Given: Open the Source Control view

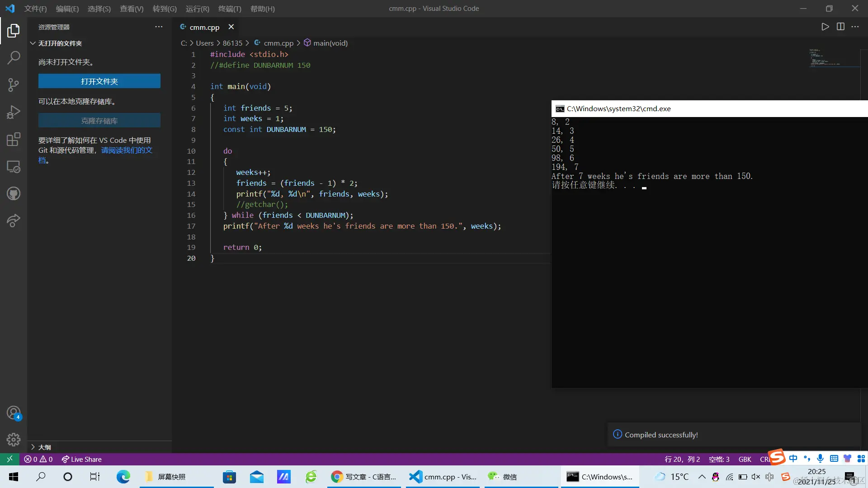Looking at the screenshot, I should click(14, 84).
